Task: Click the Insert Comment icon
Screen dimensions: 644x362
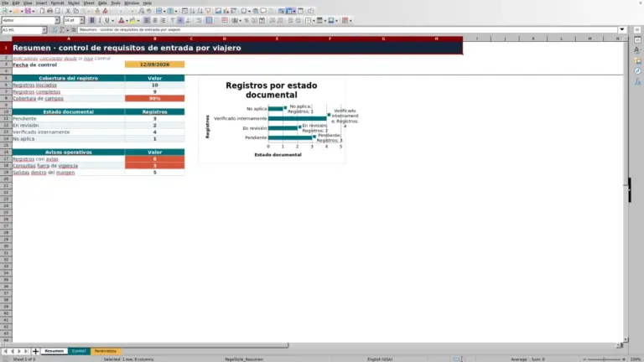Action: (263, 11)
